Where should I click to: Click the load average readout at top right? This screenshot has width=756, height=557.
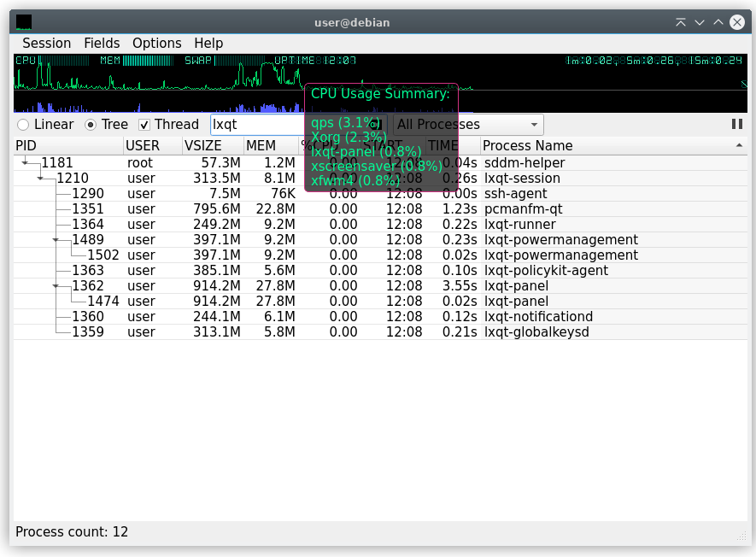pos(656,61)
